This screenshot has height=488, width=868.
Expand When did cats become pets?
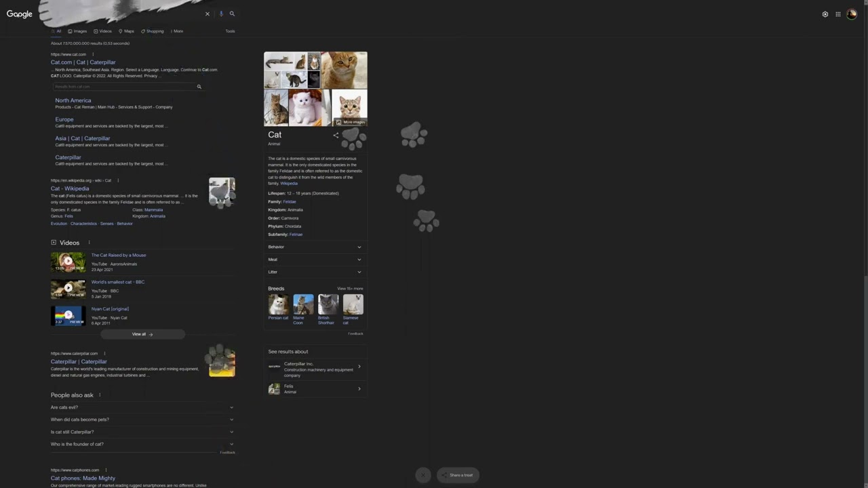(142, 420)
